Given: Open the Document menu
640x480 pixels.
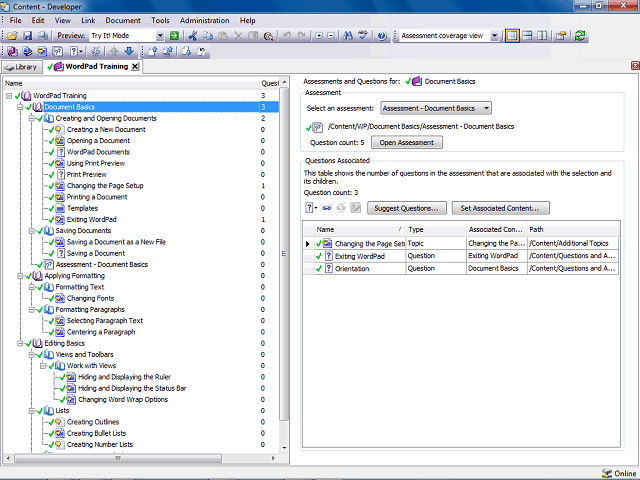Looking at the screenshot, I should click(123, 20).
